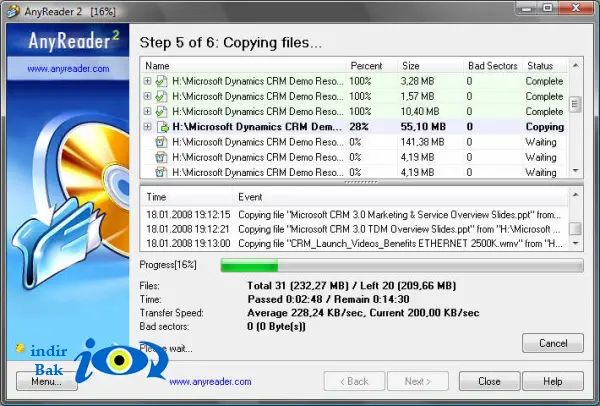Click the Event column header in the log

(400, 197)
